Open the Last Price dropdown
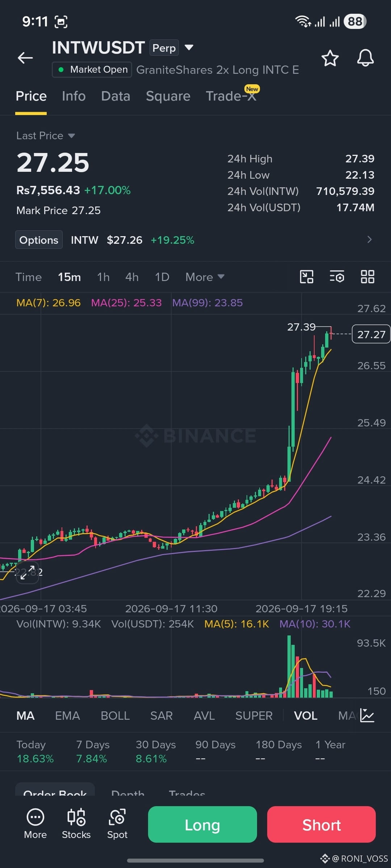This screenshot has width=391, height=868. pyautogui.click(x=46, y=136)
